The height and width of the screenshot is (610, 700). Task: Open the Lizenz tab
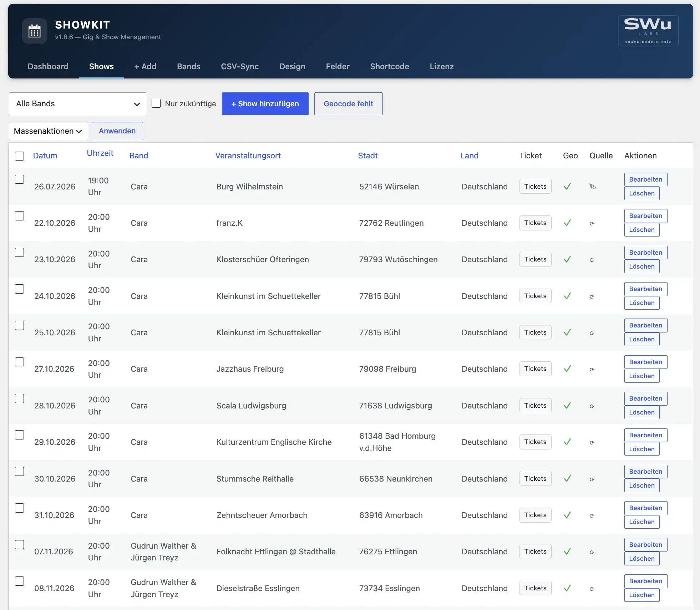click(x=442, y=66)
